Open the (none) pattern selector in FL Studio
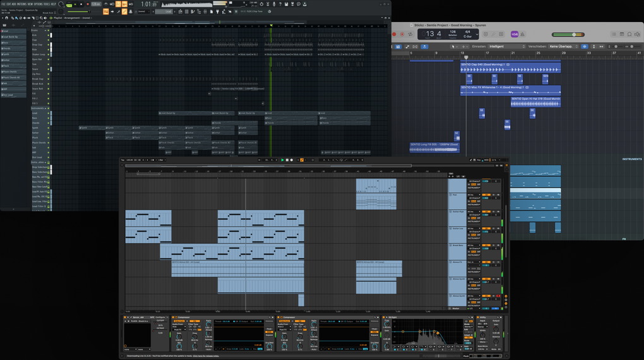The width and height of the screenshot is (644, 360). click(143, 11)
